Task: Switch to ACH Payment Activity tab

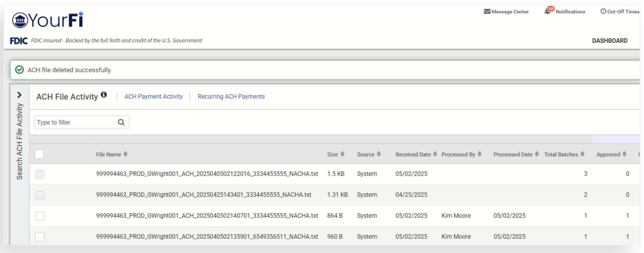Action: [x=153, y=97]
